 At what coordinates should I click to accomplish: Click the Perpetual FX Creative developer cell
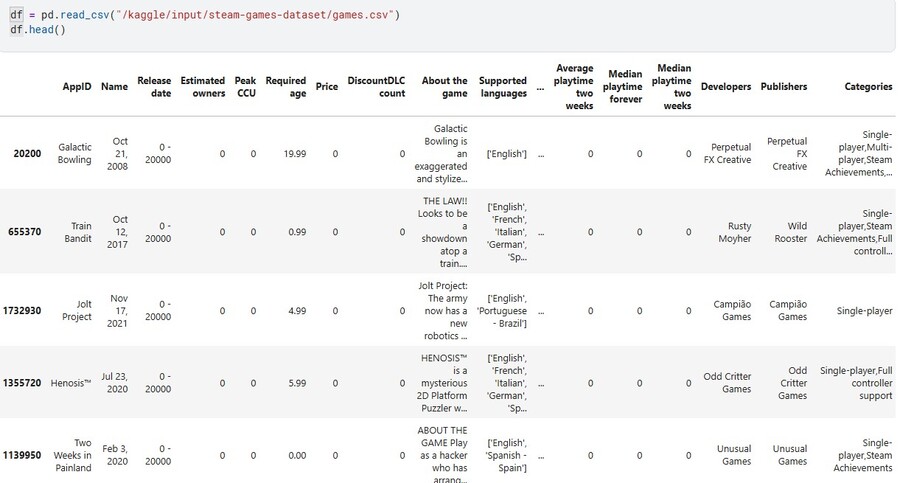tap(727, 153)
